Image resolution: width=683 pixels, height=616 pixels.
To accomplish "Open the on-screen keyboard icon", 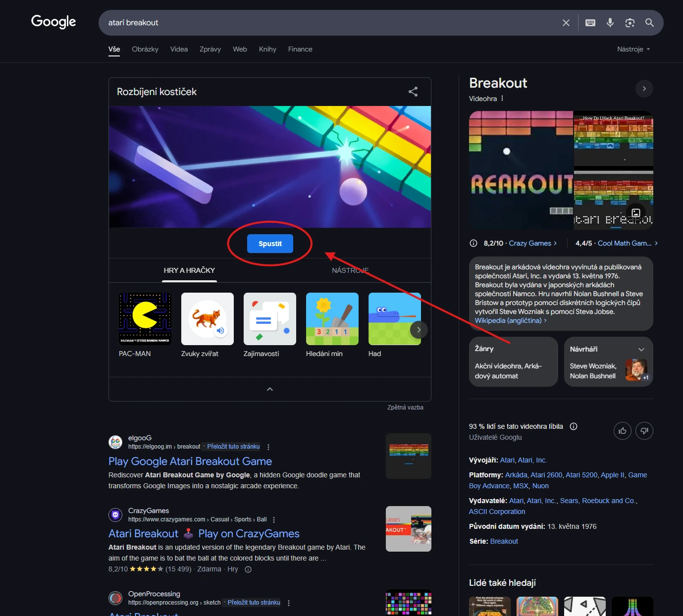I will click(x=590, y=23).
